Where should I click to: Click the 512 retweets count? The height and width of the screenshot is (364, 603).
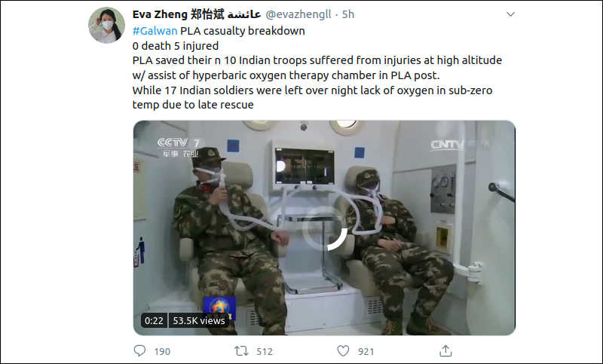[265, 351]
